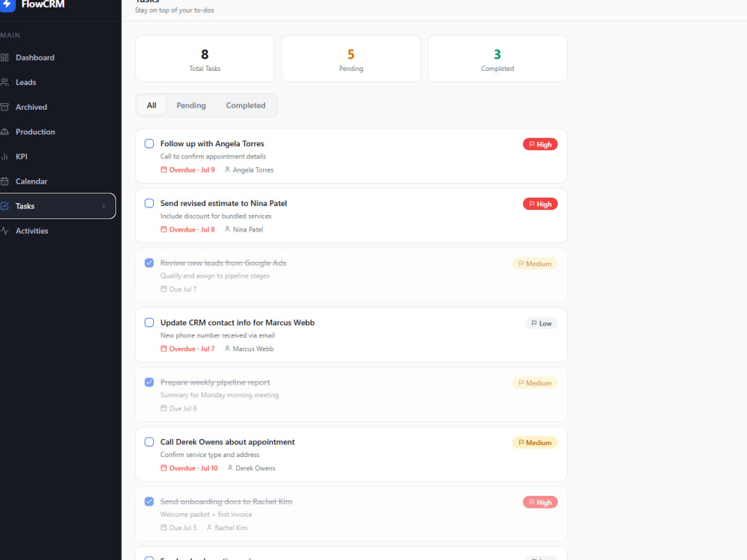
Task: Go to Leads in the sidebar
Action: point(58,82)
